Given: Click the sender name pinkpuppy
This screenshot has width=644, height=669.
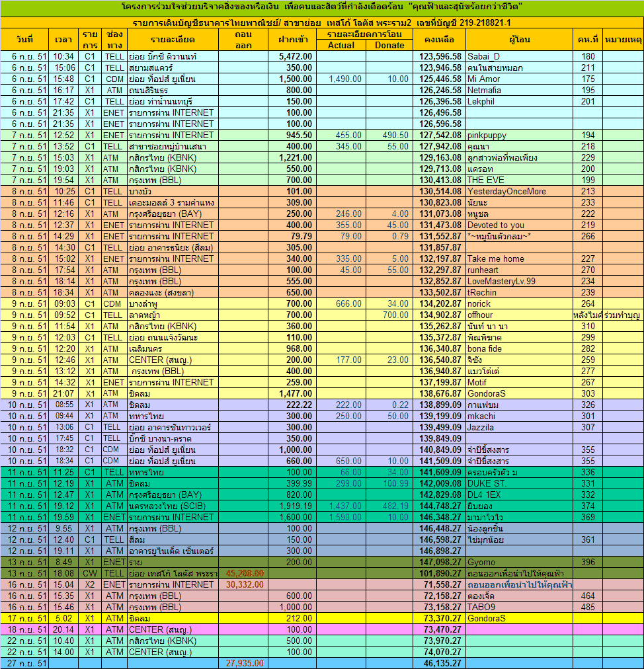Looking at the screenshot, I should [x=487, y=136].
